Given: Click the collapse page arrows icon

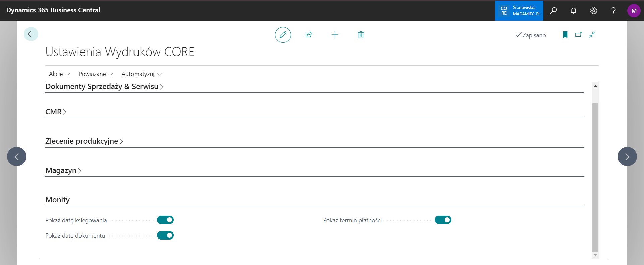Looking at the screenshot, I should [x=592, y=35].
